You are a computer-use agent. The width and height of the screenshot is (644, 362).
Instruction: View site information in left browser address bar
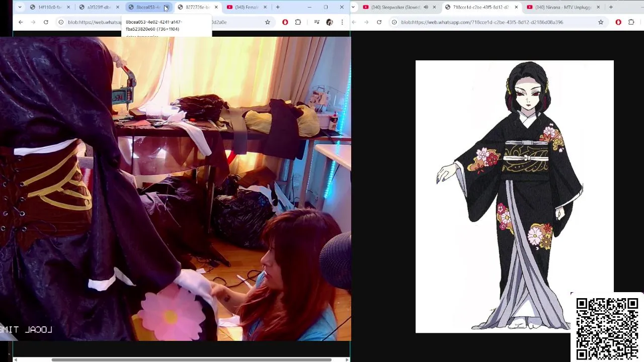[x=61, y=22]
